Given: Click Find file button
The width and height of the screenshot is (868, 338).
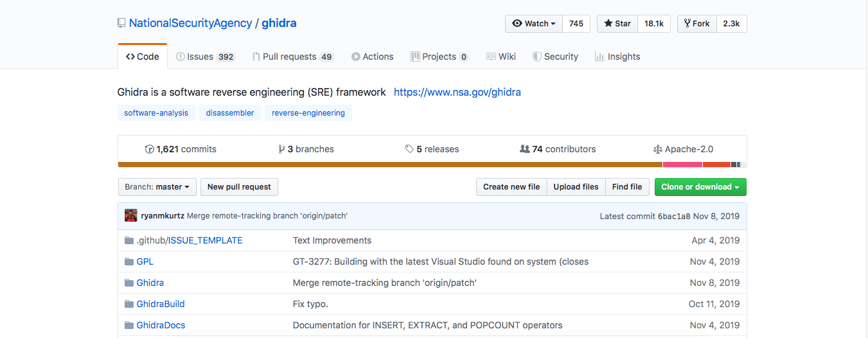Looking at the screenshot, I should (x=627, y=187).
